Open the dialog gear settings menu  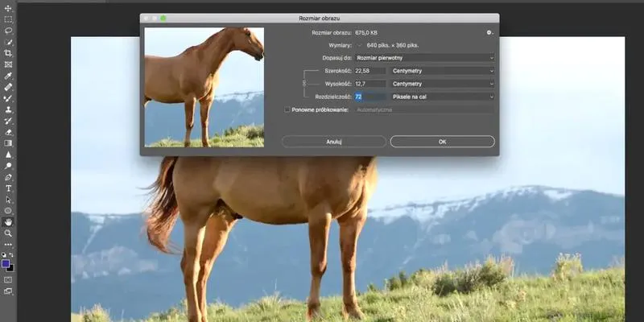click(489, 32)
